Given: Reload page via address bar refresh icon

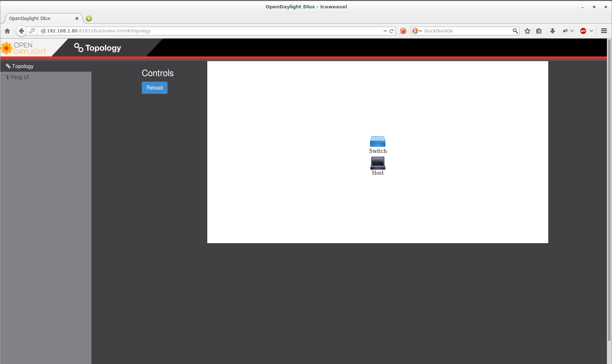Looking at the screenshot, I should (392, 31).
